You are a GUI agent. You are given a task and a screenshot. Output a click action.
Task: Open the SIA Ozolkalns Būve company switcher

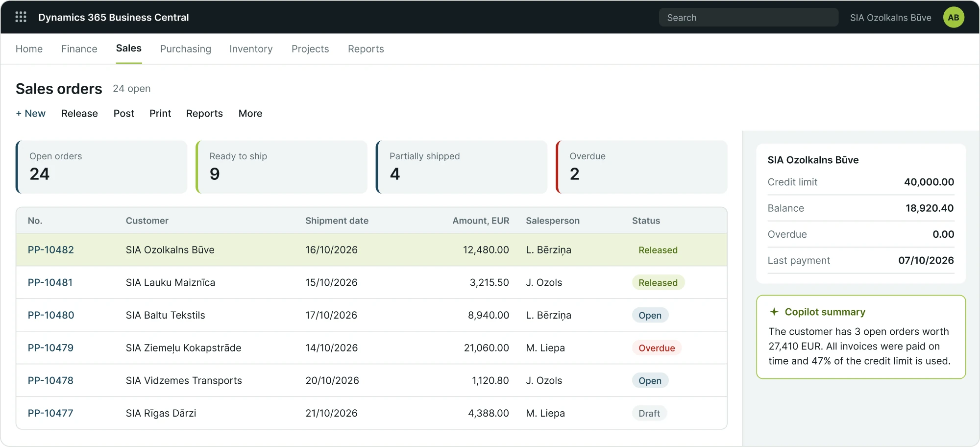(x=890, y=18)
